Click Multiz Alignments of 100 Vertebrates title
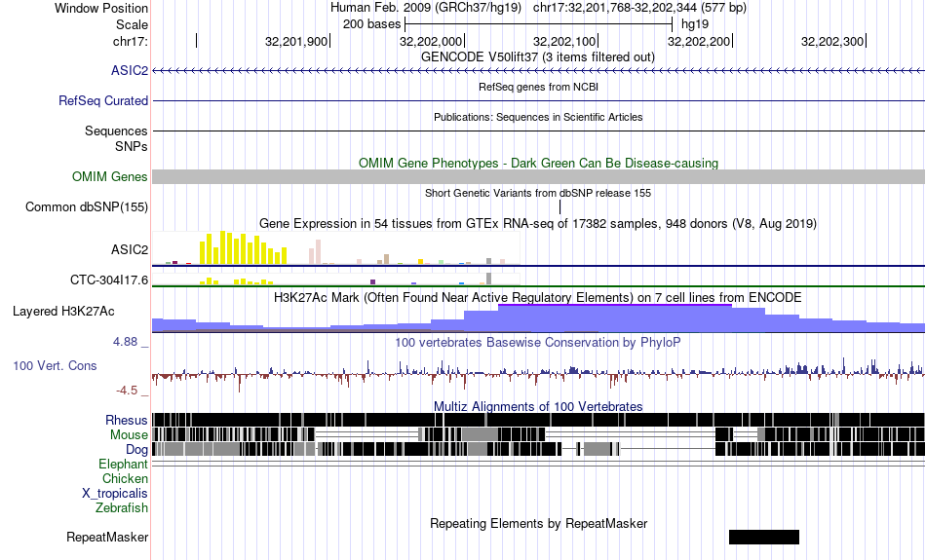The height and width of the screenshot is (560, 926). (x=538, y=406)
